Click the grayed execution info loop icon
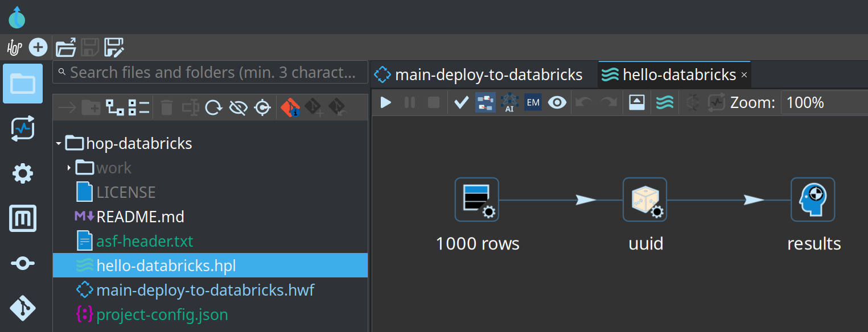868x332 pixels. pyautogui.click(x=716, y=102)
